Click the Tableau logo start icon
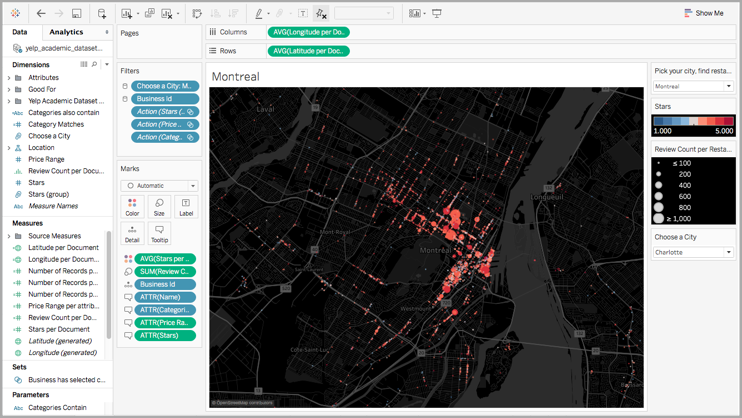 (x=16, y=13)
